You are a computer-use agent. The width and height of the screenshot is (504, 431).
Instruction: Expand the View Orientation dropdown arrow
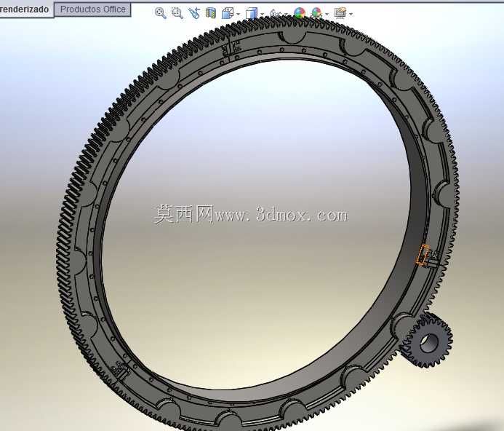[x=238, y=14]
